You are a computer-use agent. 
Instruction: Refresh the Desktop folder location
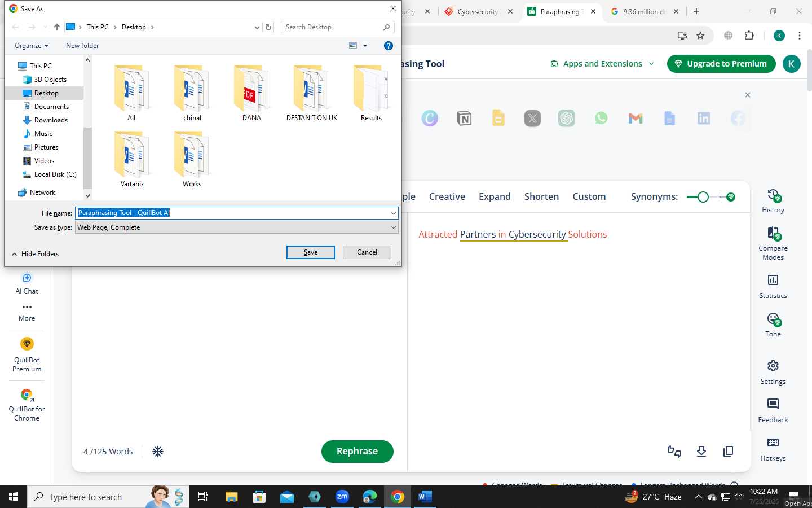pyautogui.click(x=269, y=27)
